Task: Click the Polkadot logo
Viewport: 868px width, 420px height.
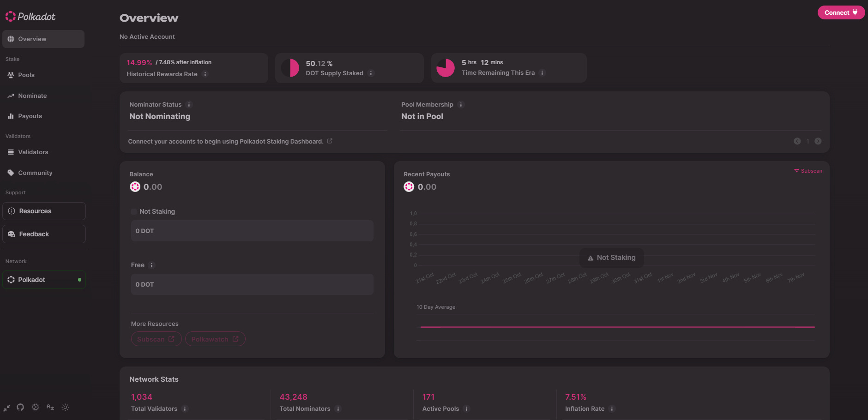Action: click(30, 17)
